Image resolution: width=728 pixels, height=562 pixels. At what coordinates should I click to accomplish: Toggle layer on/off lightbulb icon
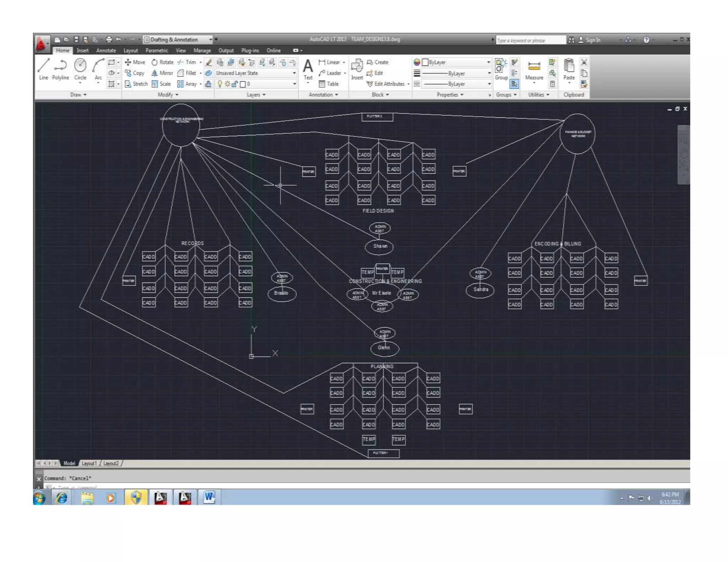[x=220, y=84]
